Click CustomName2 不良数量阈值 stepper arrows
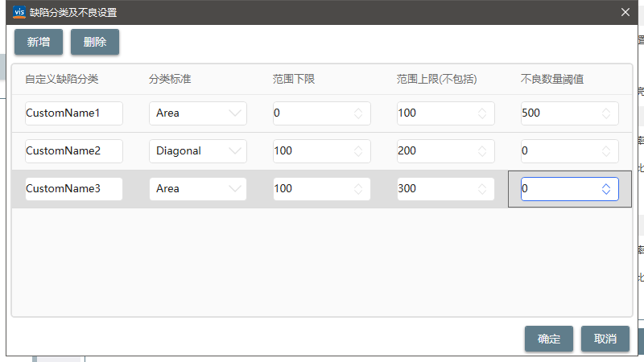The image size is (644, 362). [606, 151]
